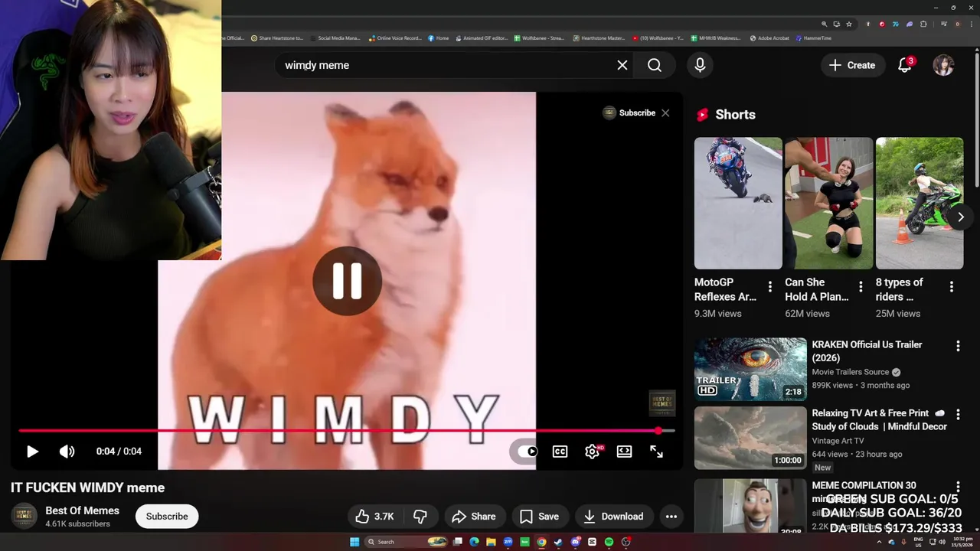Toggle the autoplay switch
Image resolution: width=980 pixels, height=551 pixels.
coord(528,452)
